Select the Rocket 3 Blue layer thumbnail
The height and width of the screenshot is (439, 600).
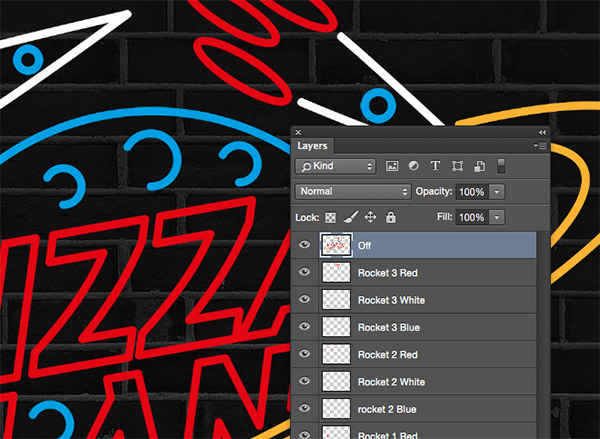click(336, 327)
